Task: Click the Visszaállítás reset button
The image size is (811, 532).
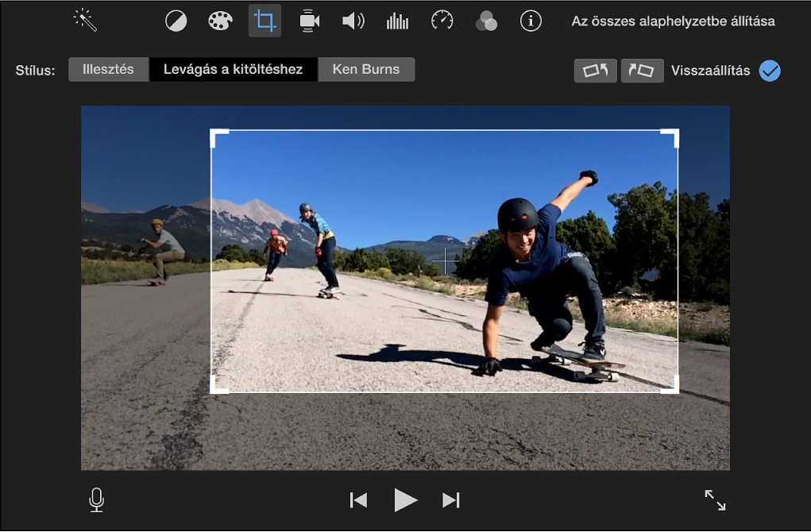Action: click(x=710, y=71)
